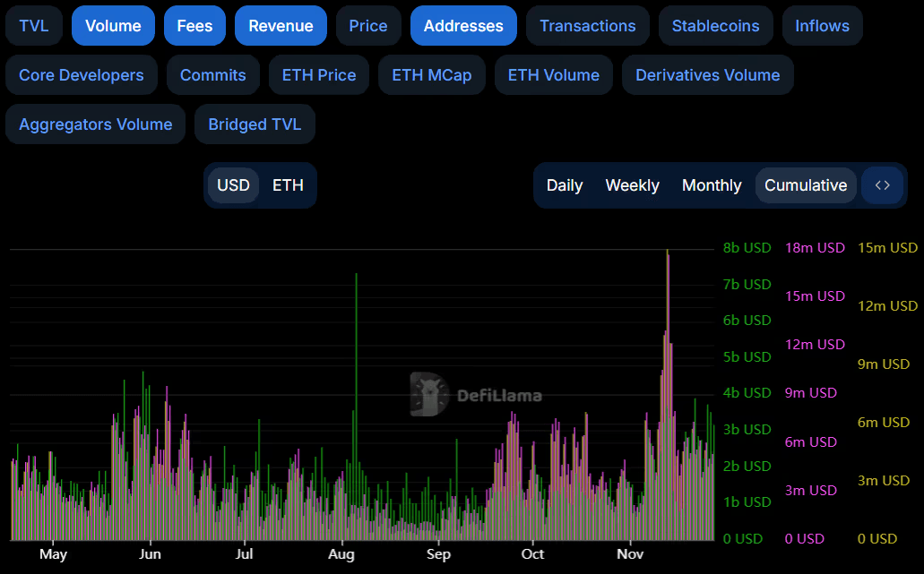Disable the Addresses metric
924x574 pixels.
point(463,25)
